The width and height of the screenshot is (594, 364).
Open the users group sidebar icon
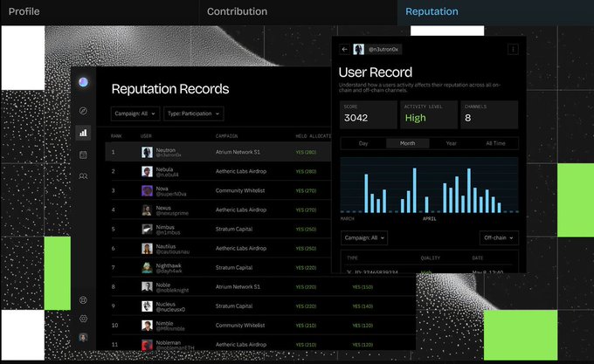[83, 176]
